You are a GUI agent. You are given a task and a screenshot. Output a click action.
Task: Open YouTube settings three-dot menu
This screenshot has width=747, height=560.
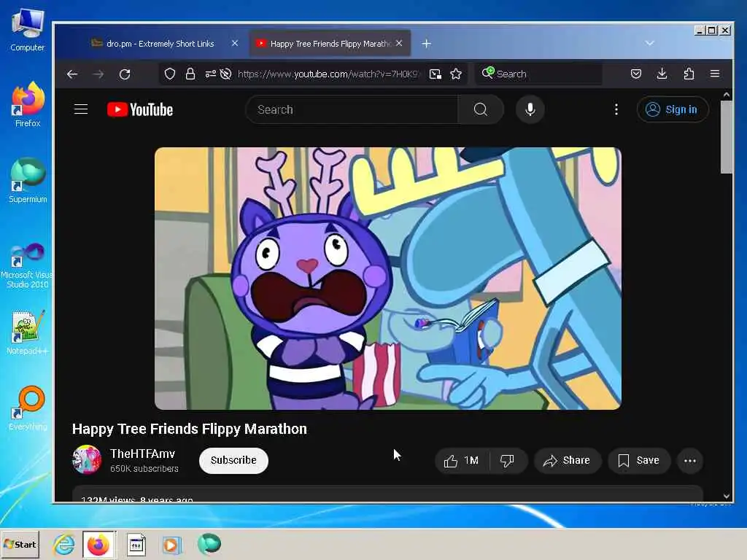click(x=616, y=109)
